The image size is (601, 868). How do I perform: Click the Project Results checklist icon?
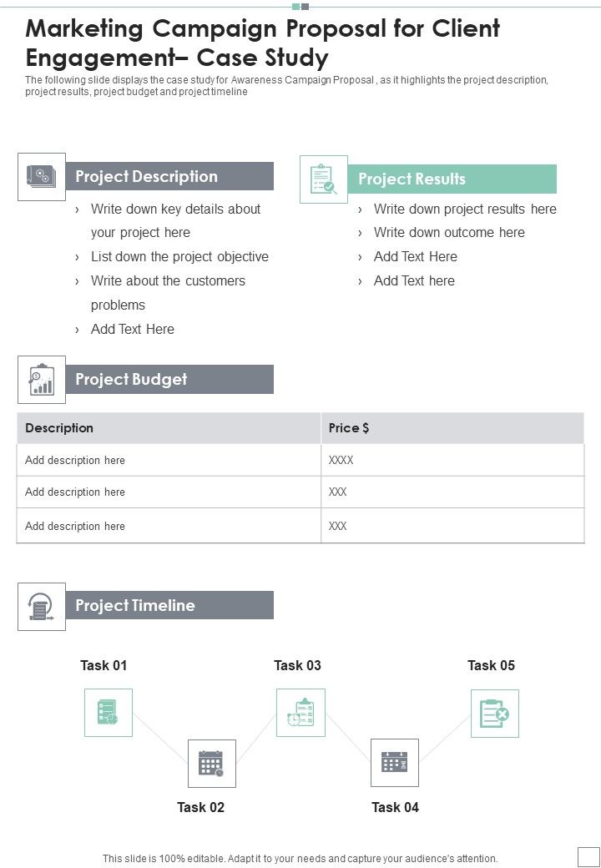(324, 179)
